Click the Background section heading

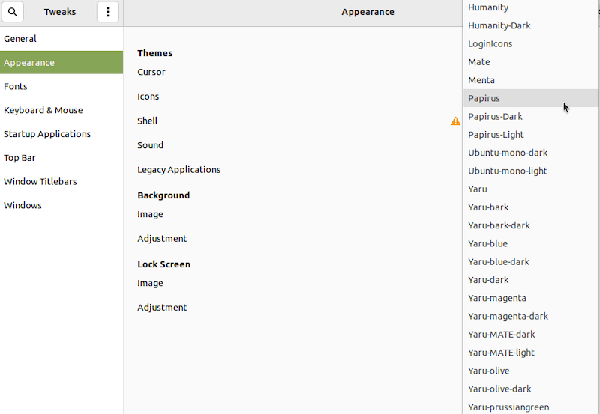click(163, 195)
